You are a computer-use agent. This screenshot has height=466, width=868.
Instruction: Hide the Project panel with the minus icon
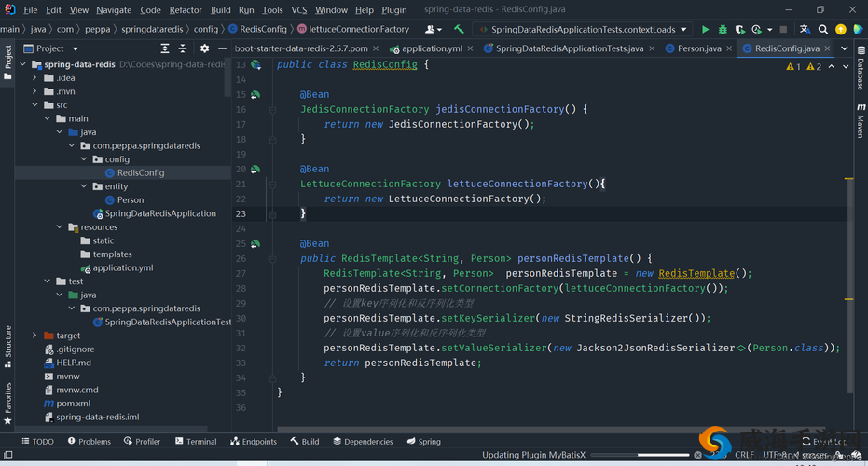222,48
